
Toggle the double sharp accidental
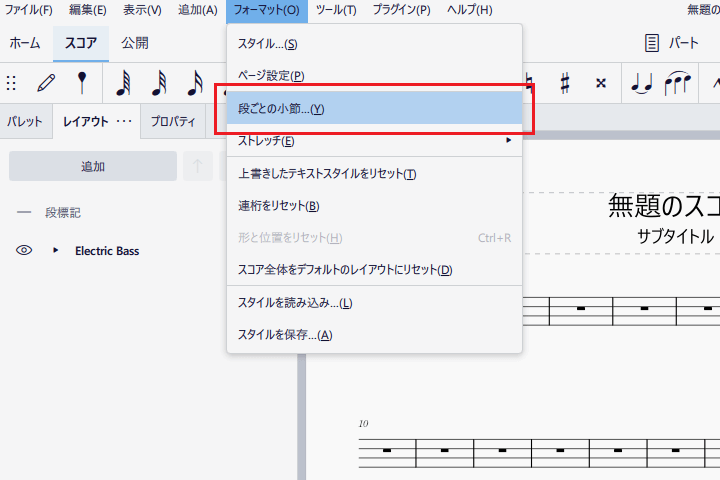click(x=600, y=83)
